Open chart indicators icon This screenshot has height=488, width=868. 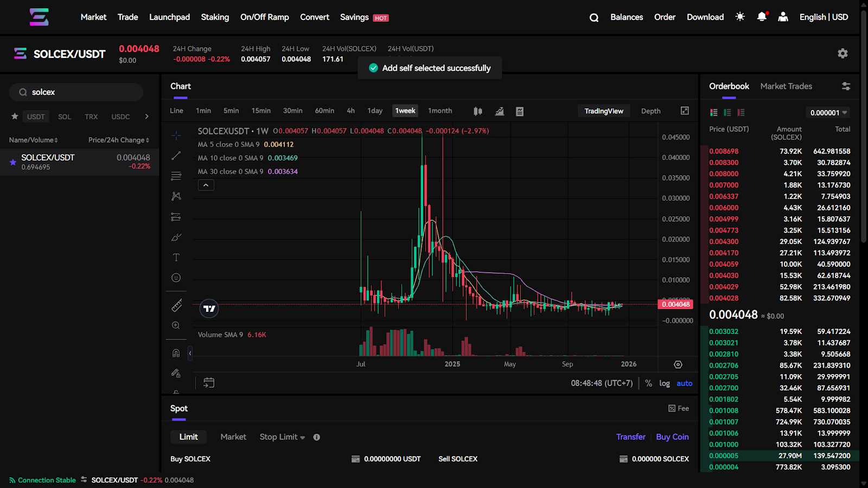(500, 111)
